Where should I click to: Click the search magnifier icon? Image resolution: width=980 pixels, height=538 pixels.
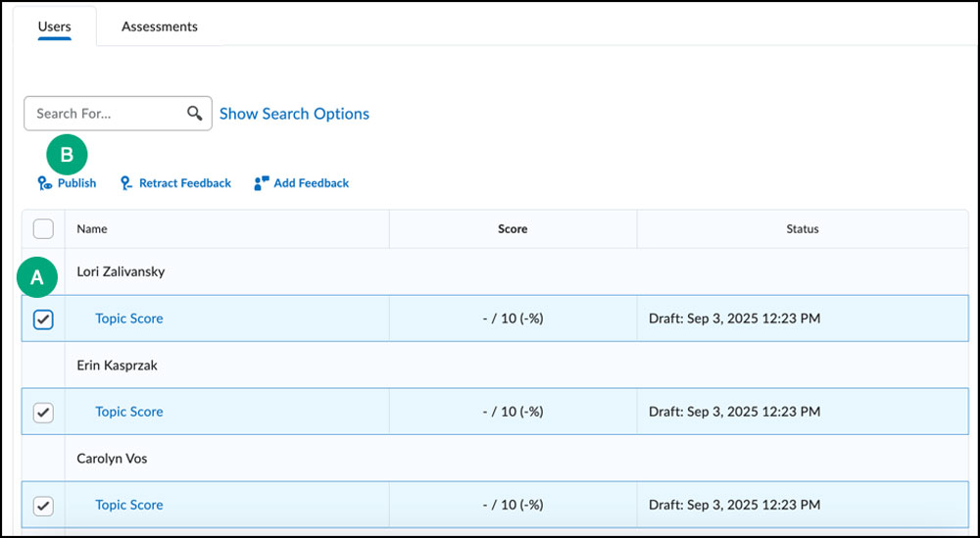(x=194, y=113)
